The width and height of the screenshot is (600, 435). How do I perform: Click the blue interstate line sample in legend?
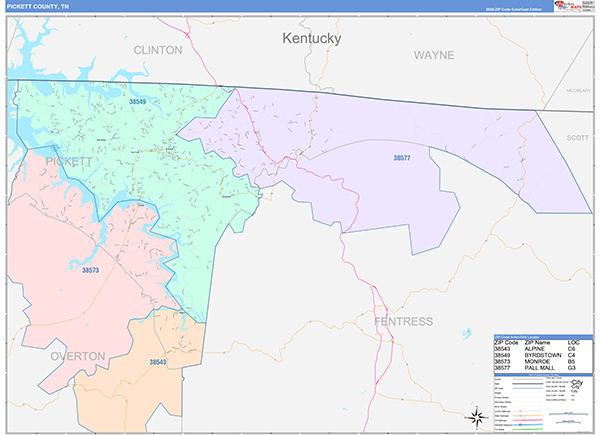coord(528,425)
